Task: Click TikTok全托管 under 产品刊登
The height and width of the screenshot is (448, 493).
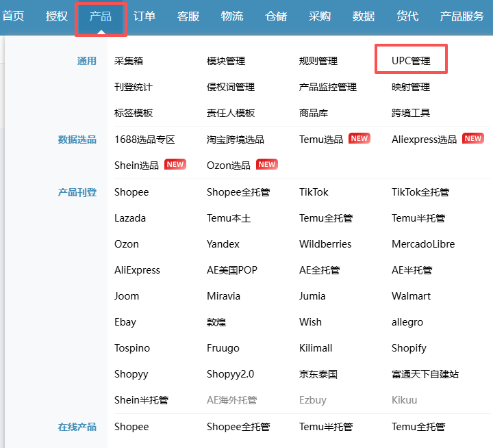Action: tap(420, 192)
